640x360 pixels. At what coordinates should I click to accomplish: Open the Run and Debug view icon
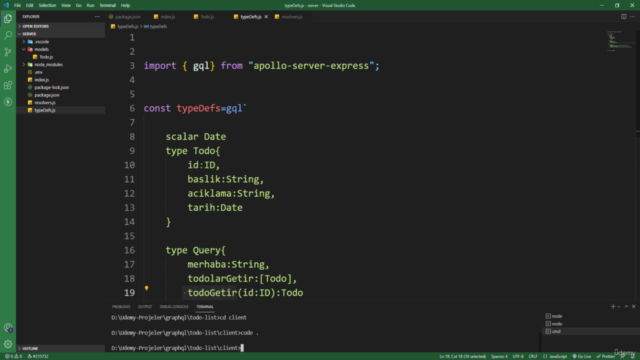(x=8, y=69)
